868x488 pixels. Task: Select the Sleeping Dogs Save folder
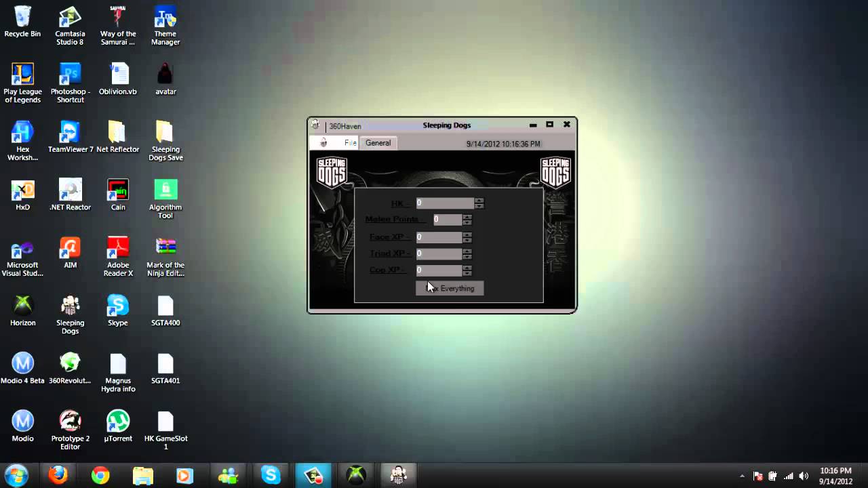pos(165,141)
